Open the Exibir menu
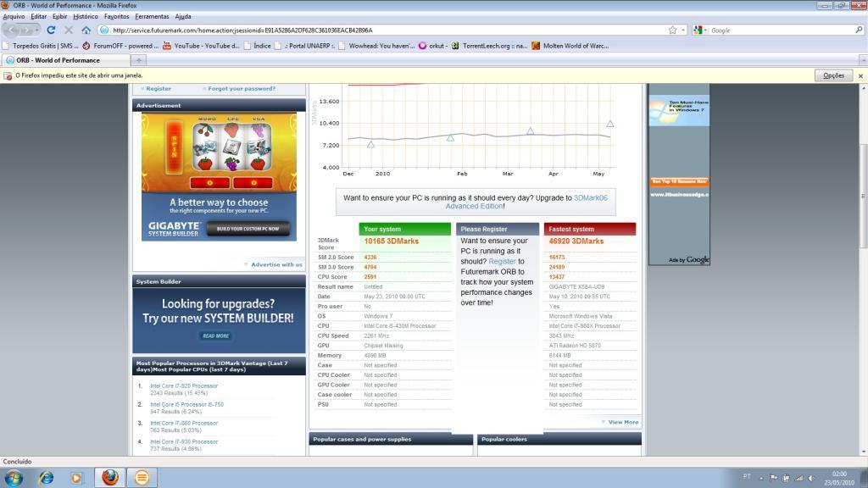The image size is (868, 488). point(60,17)
